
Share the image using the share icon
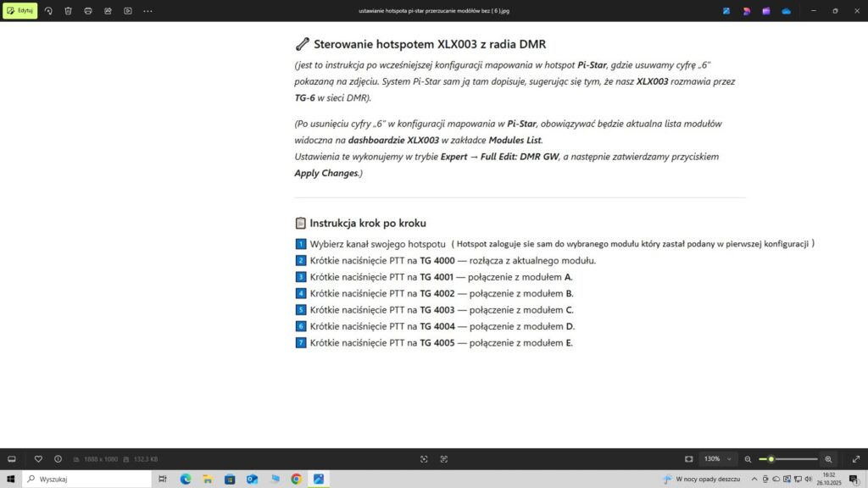point(108,11)
